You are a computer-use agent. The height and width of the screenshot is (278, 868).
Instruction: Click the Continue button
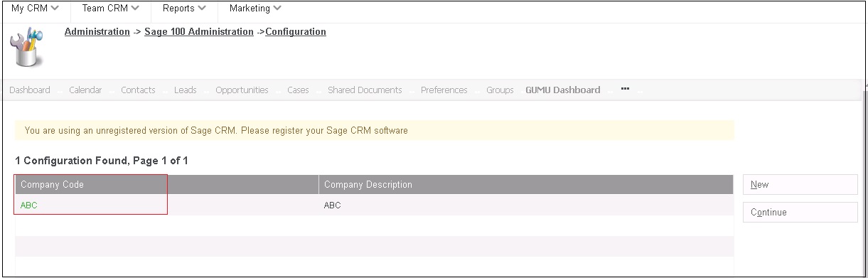tap(800, 213)
